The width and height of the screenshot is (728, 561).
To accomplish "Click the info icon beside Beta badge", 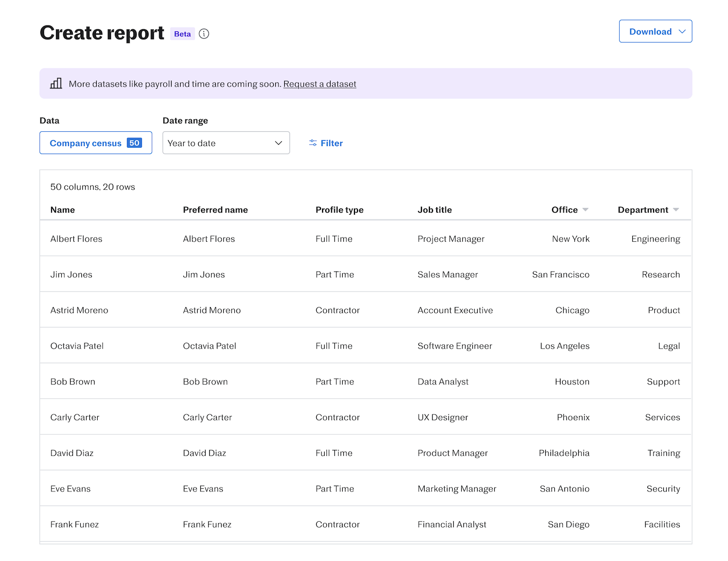I will pyautogui.click(x=204, y=34).
